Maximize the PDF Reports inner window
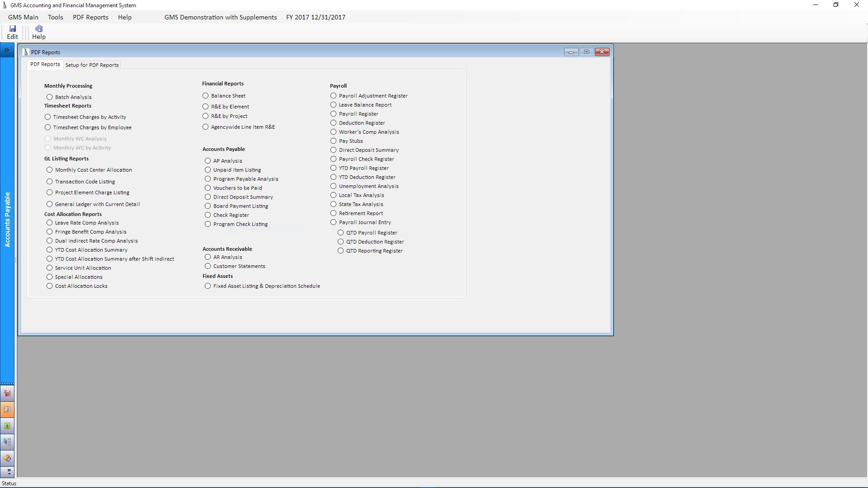Image resolution: width=868 pixels, height=488 pixels. pyautogui.click(x=586, y=52)
